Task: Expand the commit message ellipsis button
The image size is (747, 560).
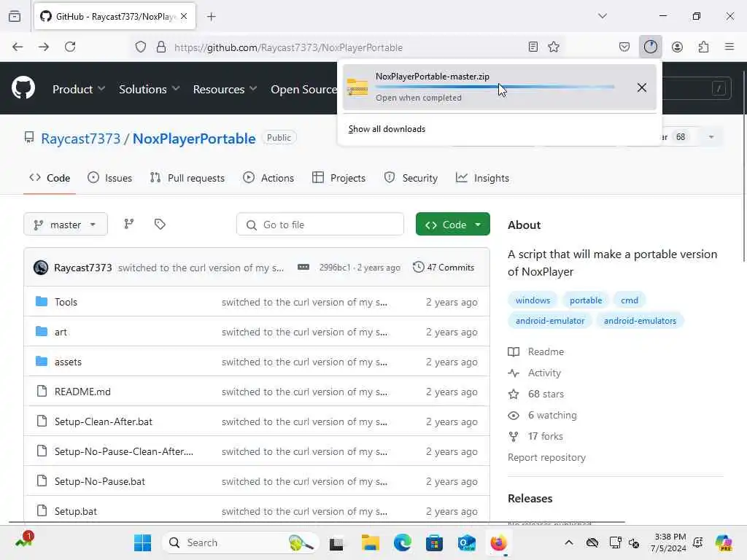Action: pos(303,267)
